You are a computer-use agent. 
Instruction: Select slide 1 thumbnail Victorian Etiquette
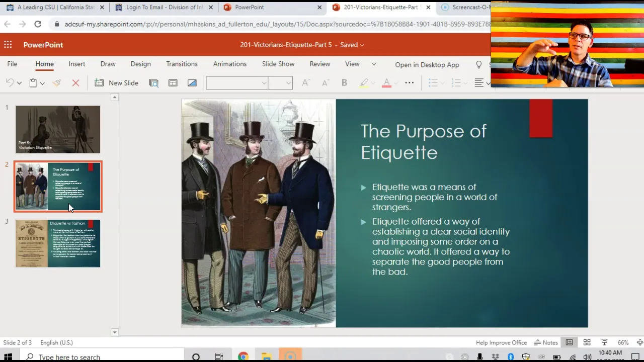[x=58, y=129]
